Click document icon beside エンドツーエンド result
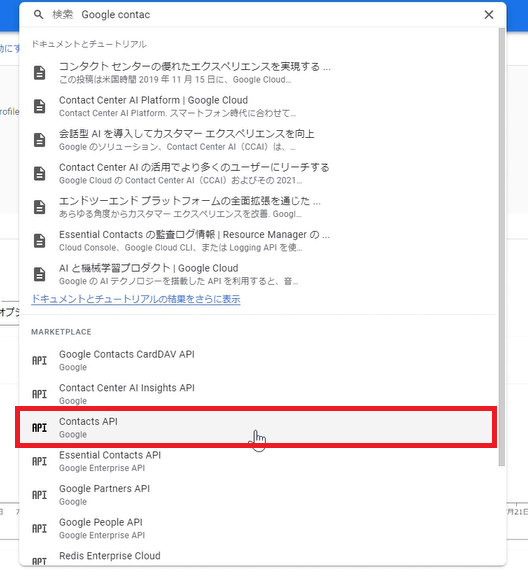This screenshot has height=576, width=528. point(40,207)
